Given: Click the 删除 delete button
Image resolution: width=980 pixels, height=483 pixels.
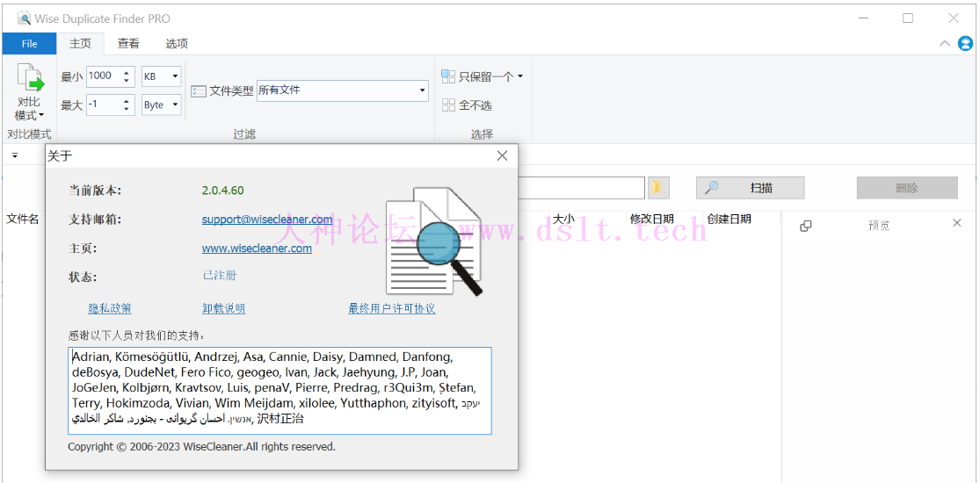Looking at the screenshot, I should tap(907, 188).
